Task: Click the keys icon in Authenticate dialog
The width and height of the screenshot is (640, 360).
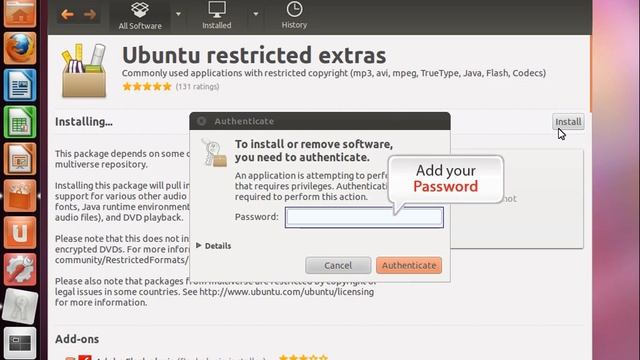Action: [x=214, y=153]
